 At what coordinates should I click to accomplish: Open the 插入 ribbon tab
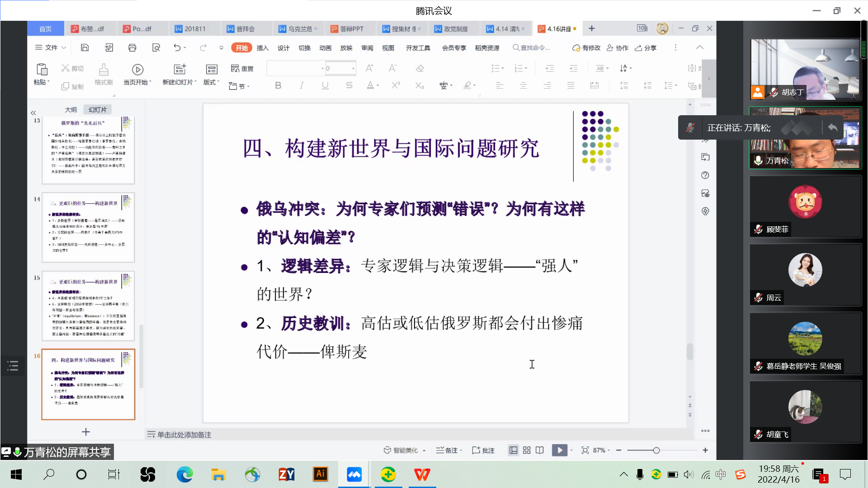[262, 48]
